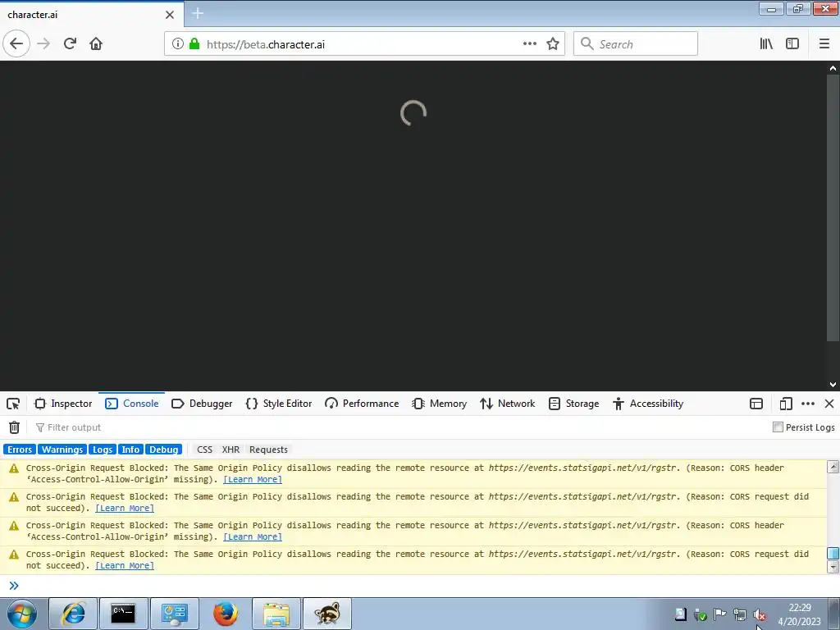Open the Firefox hamburger menu
Viewport: 840px width, 630px height.
[824, 44]
